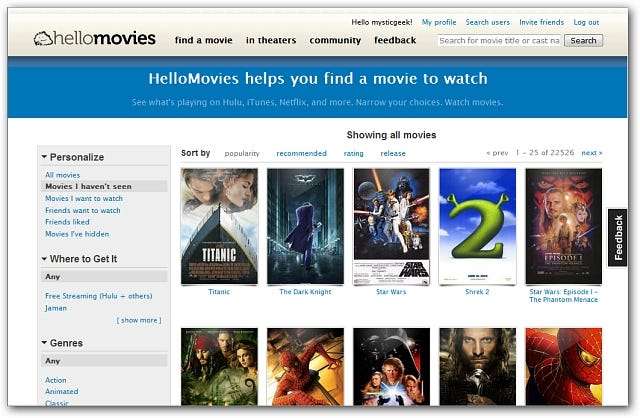Open the Titanic movie poster
640x418 pixels.
pyautogui.click(x=219, y=226)
